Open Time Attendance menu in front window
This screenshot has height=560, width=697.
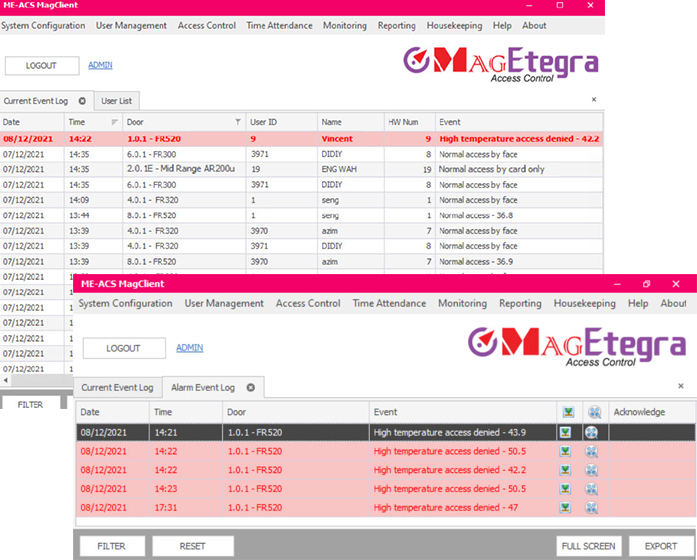pos(389,304)
